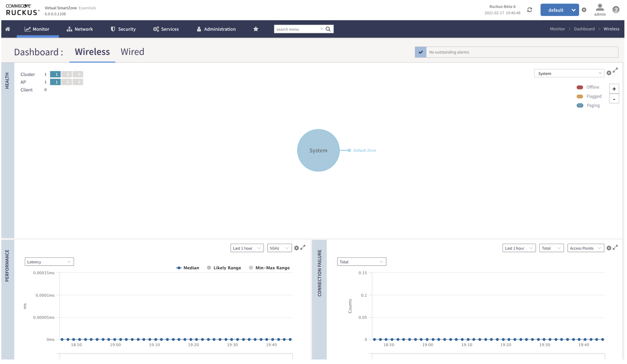The width and height of the screenshot is (627, 364).
Task: Open the System scope dropdown
Action: pos(569,73)
